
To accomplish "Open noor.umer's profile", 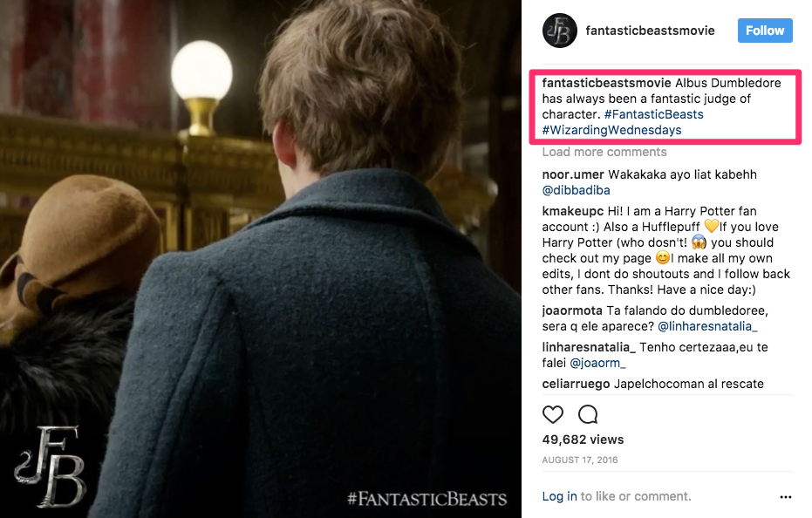I will [x=573, y=174].
